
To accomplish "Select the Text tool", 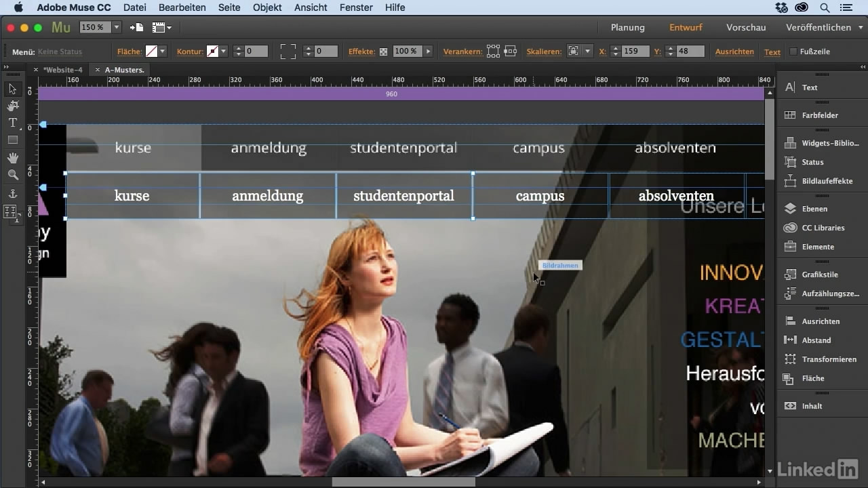I will (x=12, y=123).
